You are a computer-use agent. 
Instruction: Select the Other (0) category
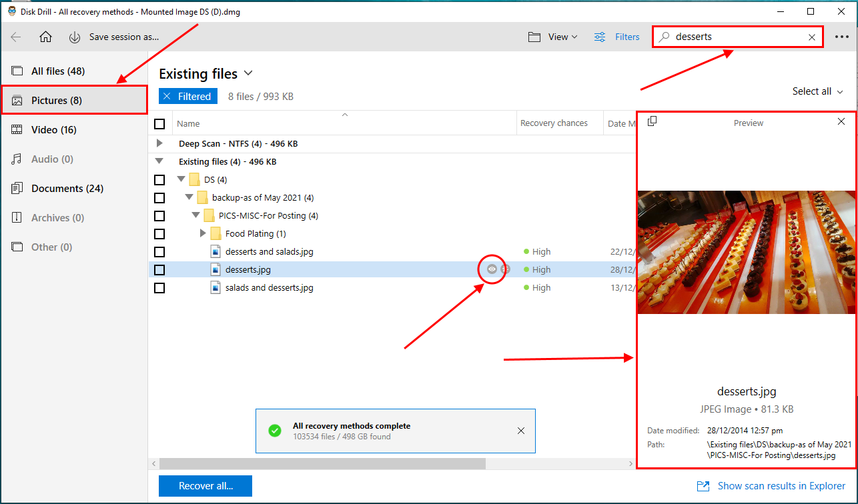coord(73,247)
